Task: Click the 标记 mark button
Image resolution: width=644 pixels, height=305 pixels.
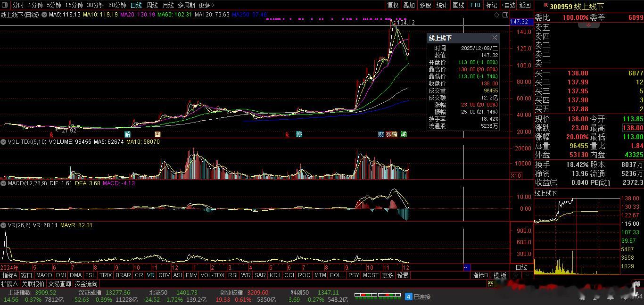Action: click(x=491, y=5)
